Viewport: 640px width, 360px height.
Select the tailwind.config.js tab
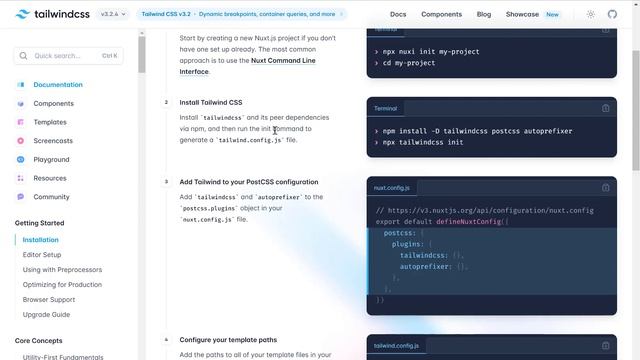[396, 346]
